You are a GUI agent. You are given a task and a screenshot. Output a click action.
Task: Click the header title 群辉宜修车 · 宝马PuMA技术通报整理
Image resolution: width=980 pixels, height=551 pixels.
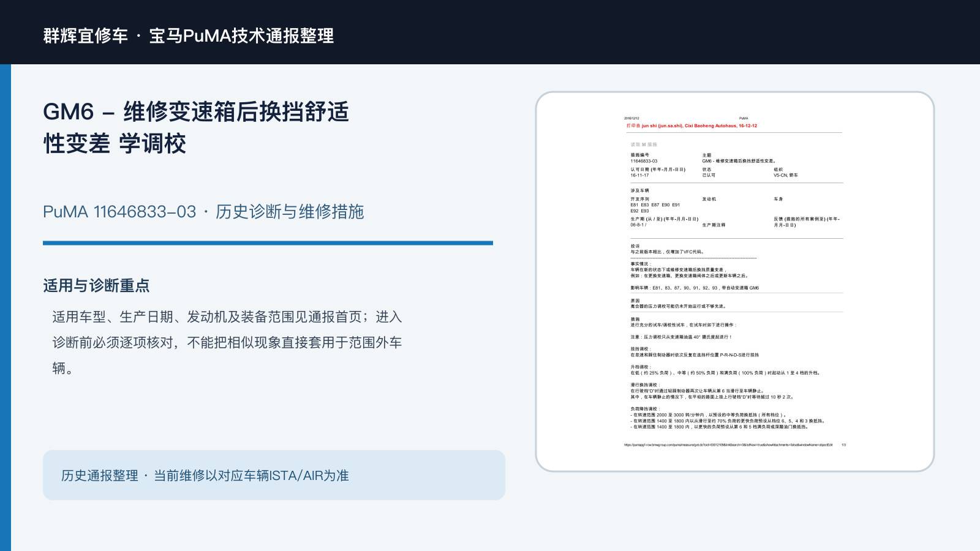click(189, 36)
